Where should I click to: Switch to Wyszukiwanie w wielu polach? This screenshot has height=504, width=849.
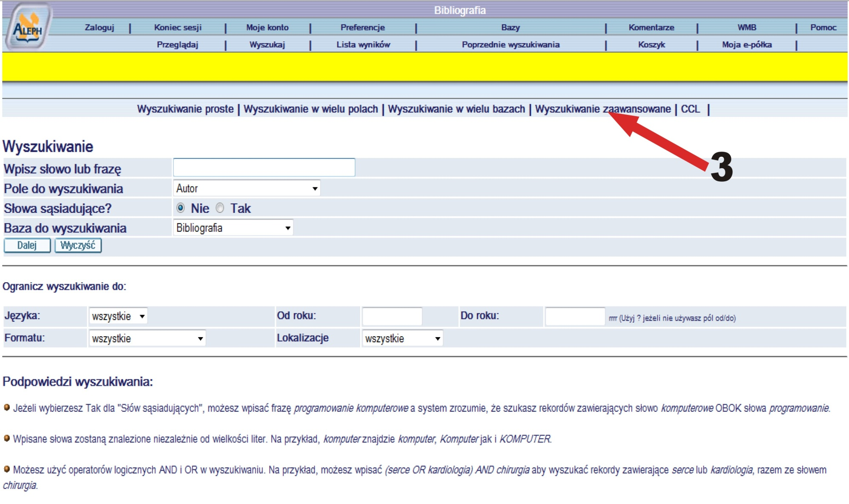311,109
